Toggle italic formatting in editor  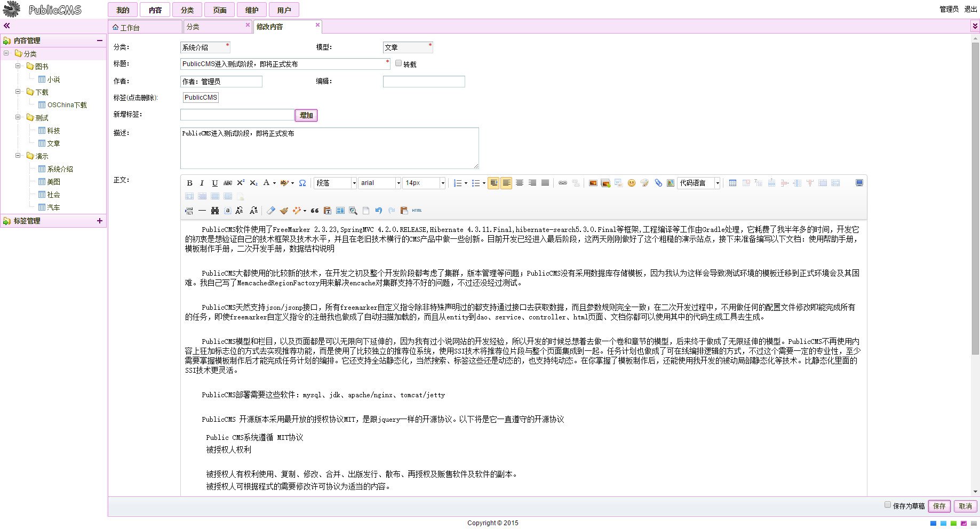202,183
